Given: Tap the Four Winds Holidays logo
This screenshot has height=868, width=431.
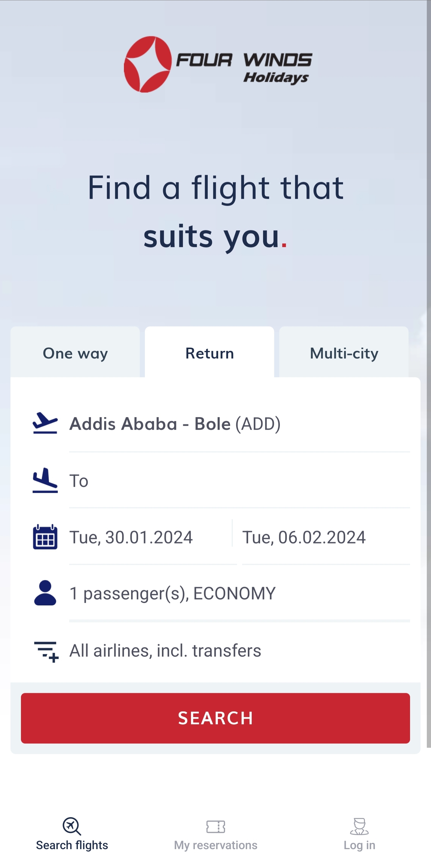Looking at the screenshot, I should click(218, 64).
